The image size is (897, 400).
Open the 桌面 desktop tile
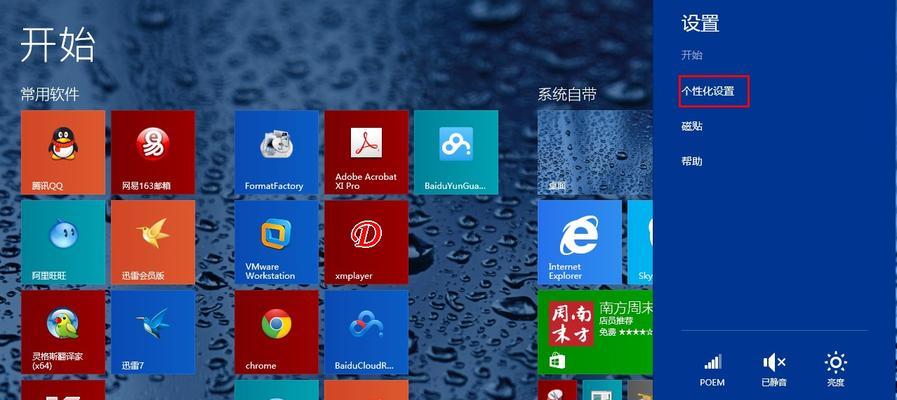pyautogui.click(x=595, y=152)
